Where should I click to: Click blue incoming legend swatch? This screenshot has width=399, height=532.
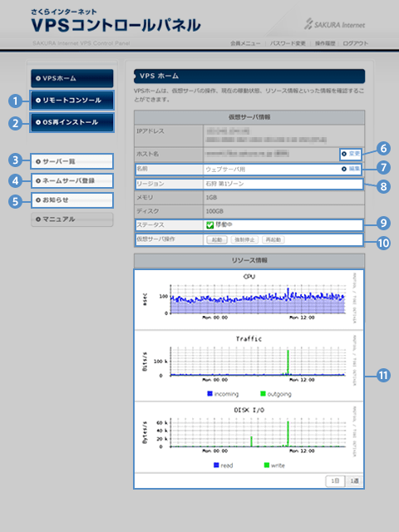209,393
